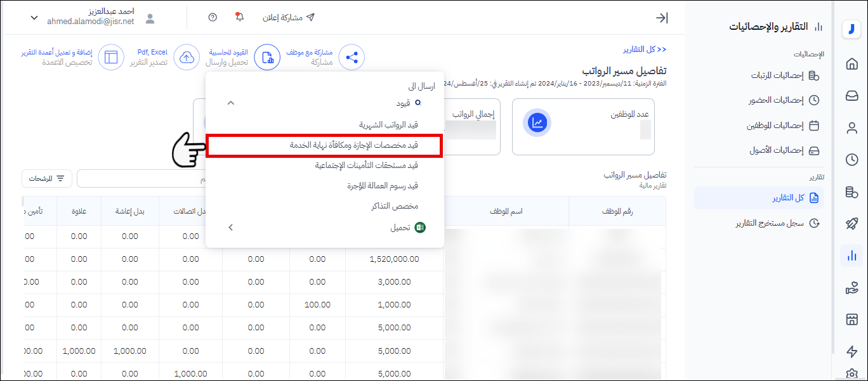Select قيد مستحقات التأمينات الإجتماعية entry

[x=366, y=165]
